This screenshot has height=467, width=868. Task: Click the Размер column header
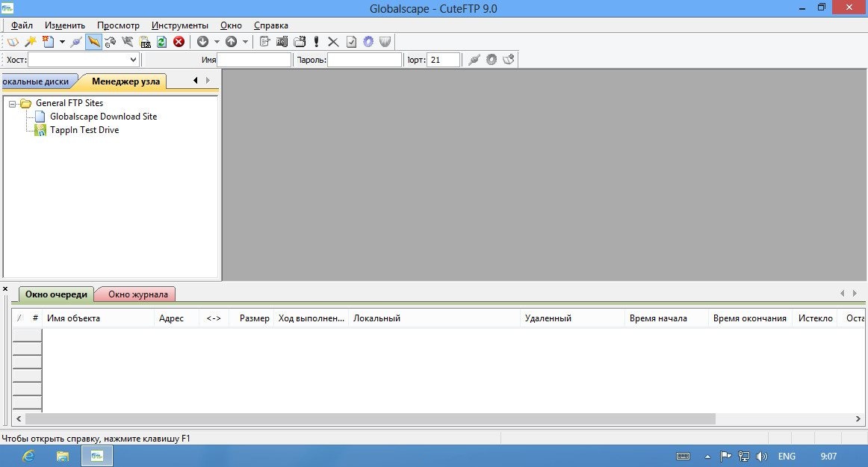click(x=251, y=318)
